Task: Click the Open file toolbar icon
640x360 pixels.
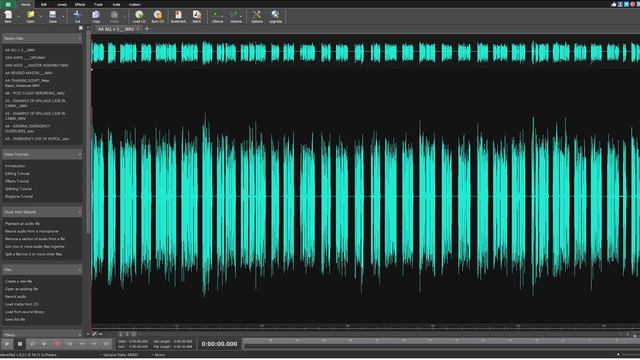Action: 31,16
